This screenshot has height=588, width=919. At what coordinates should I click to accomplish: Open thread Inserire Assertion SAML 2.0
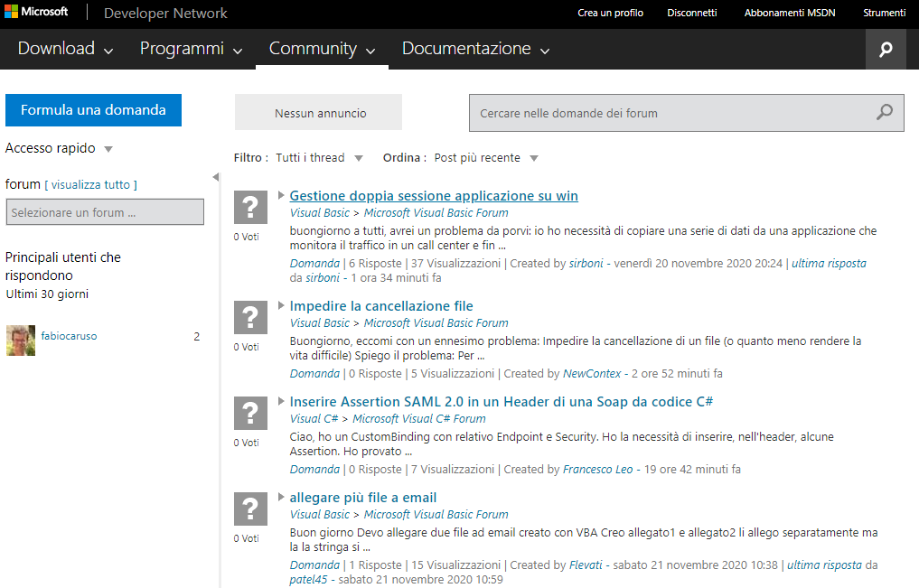502,402
